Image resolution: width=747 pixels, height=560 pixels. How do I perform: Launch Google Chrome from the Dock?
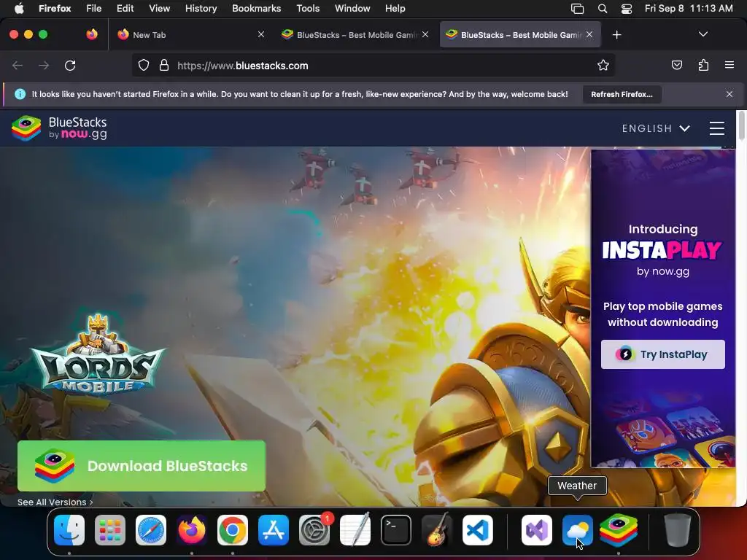[233, 530]
